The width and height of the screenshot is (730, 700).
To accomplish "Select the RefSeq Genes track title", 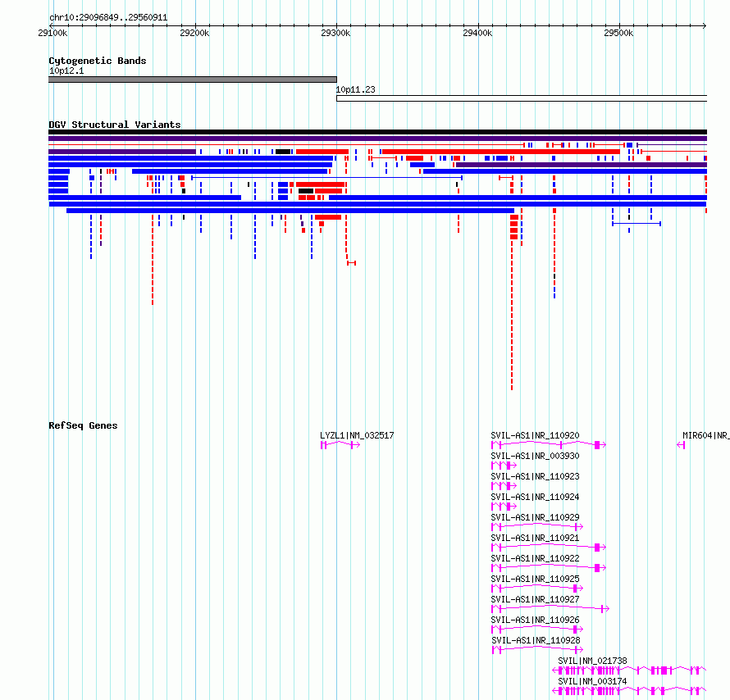I will [83, 425].
